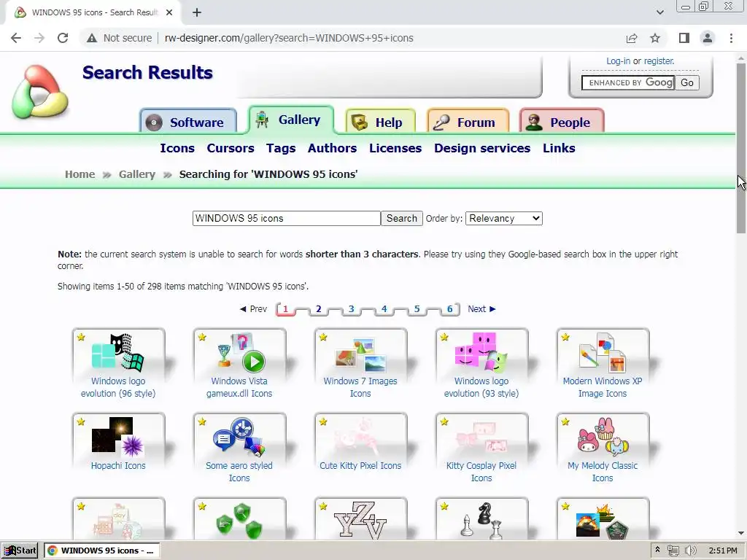Open tab search chevron in Chrome
The image size is (747, 560).
659,12
